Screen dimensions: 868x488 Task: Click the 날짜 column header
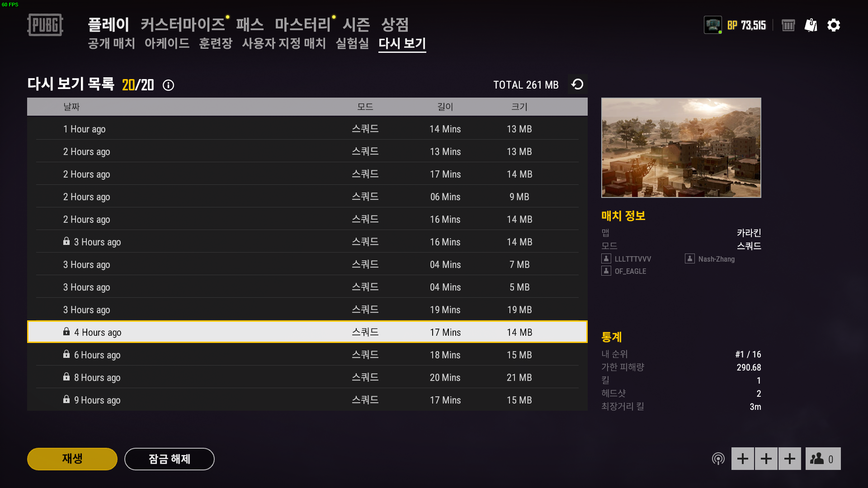pos(71,107)
